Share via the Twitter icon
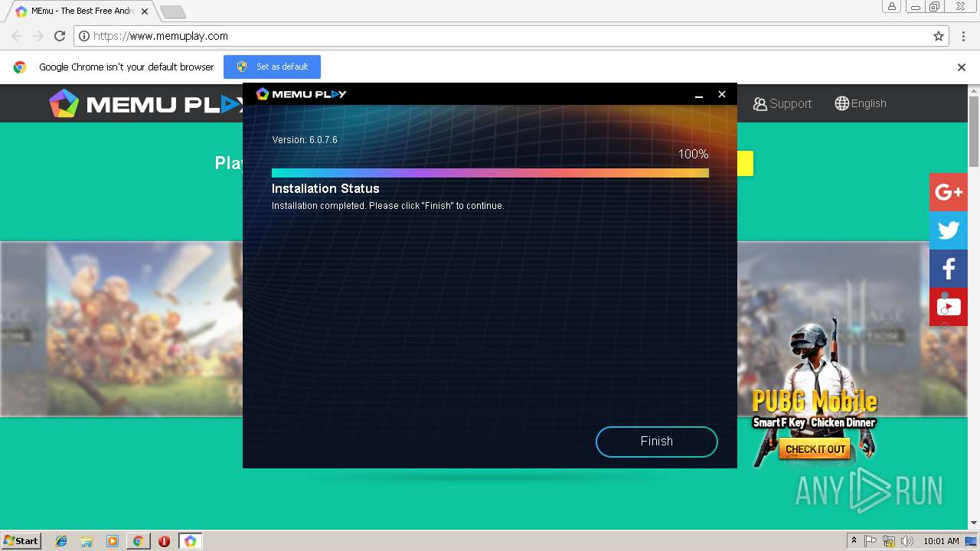The image size is (980, 551). click(x=949, y=230)
